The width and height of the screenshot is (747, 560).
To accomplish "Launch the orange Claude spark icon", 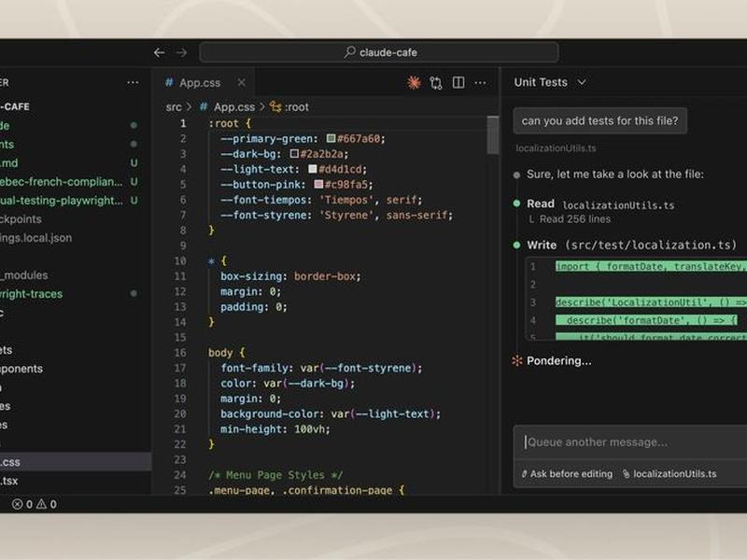I will coord(414,83).
